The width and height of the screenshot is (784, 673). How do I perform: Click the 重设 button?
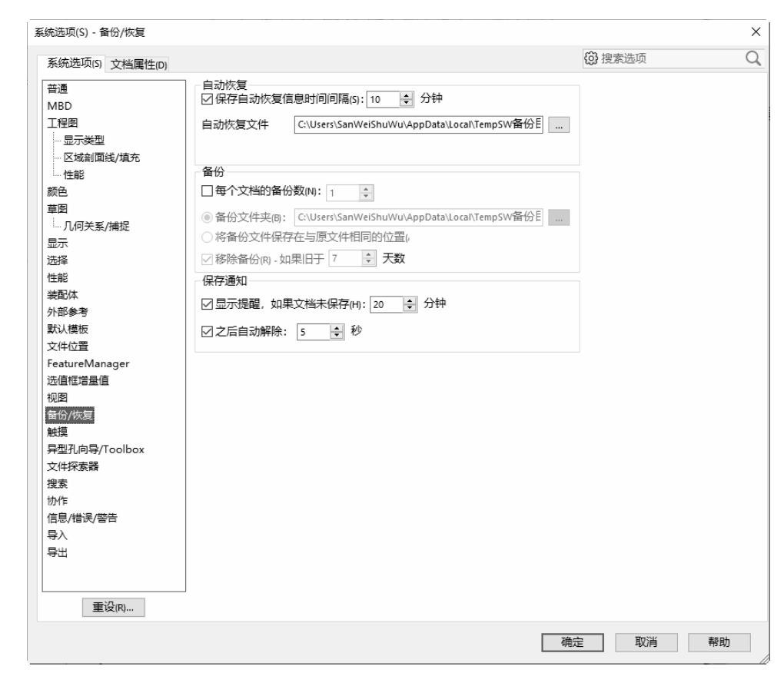pyautogui.click(x=114, y=606)
